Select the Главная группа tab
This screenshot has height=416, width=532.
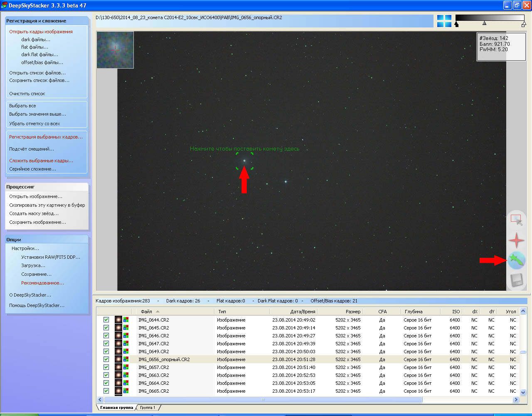click(x=116, y=408)
